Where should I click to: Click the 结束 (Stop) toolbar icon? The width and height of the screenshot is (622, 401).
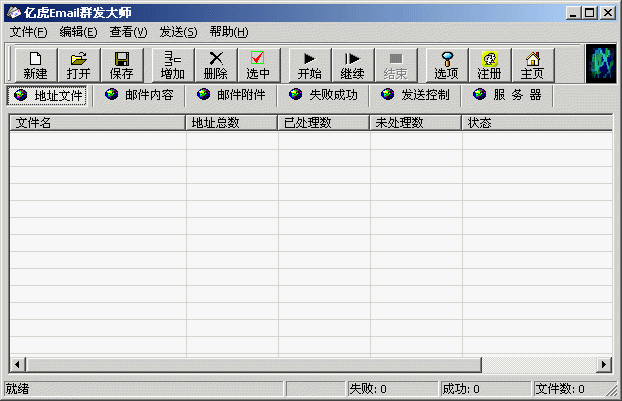(x=395, y=65)
